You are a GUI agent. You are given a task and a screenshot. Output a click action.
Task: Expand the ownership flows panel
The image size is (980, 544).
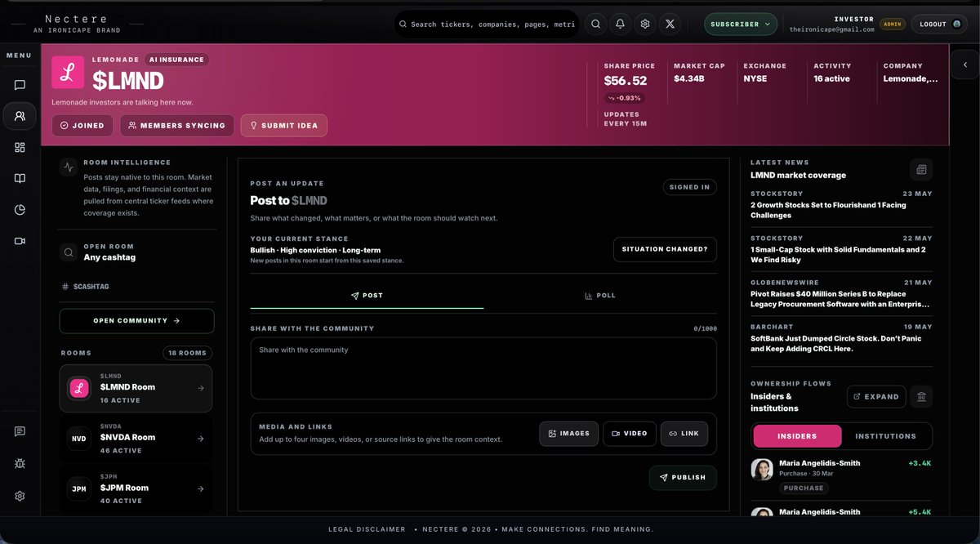point(876,396)
